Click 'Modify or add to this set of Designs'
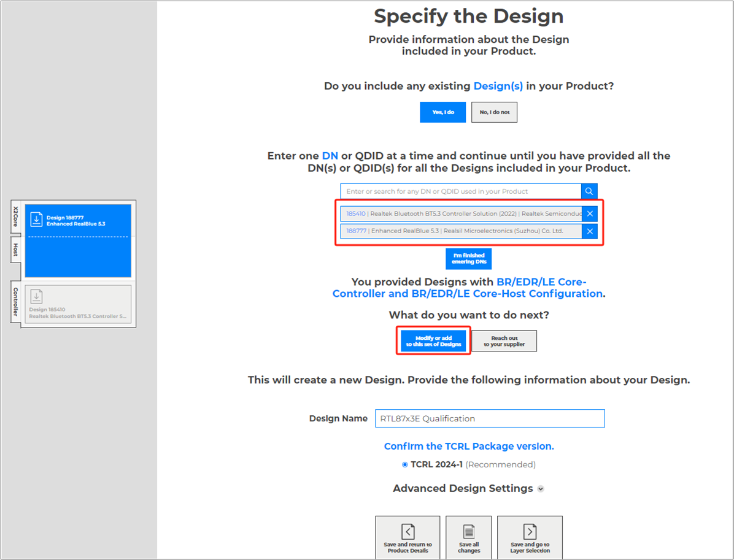 click(x=433, y=341)
